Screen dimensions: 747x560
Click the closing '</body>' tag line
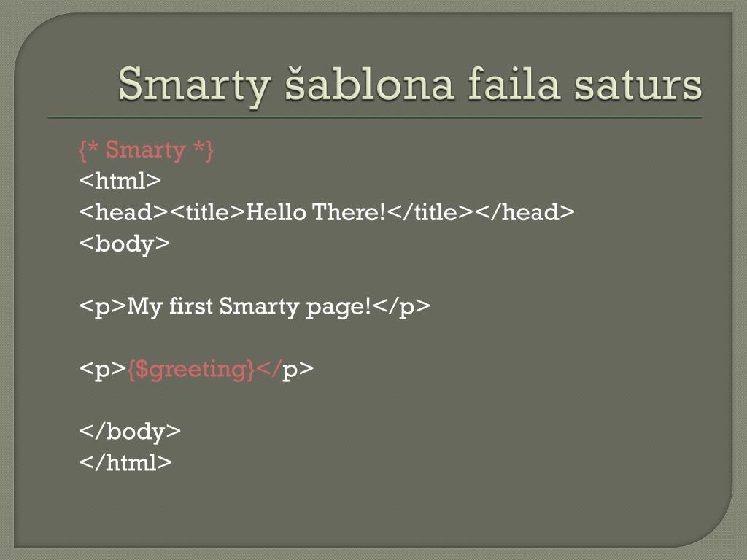coord(130,432)
